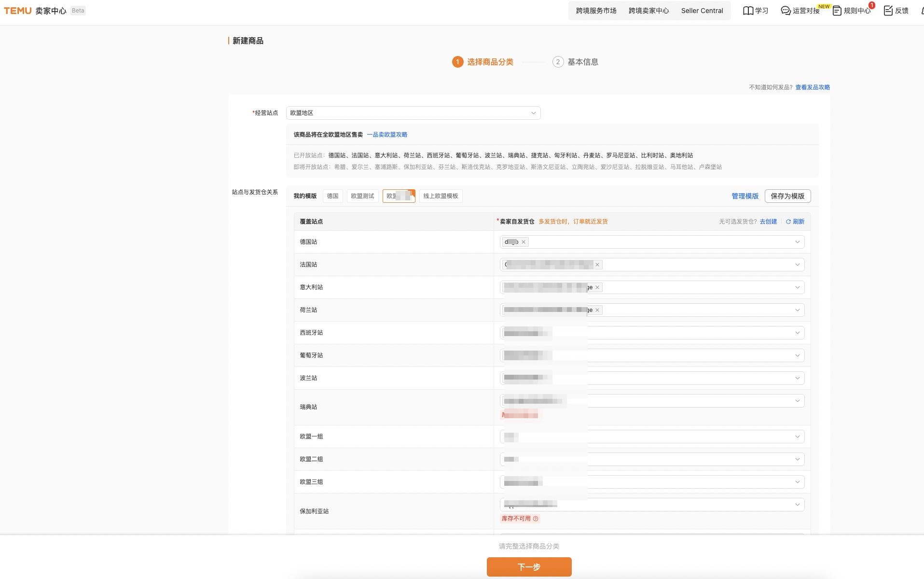924x579 pixels.
Task: Open 运营对接 chat icon
Action: pyautogui.click(x=786, y=11)
